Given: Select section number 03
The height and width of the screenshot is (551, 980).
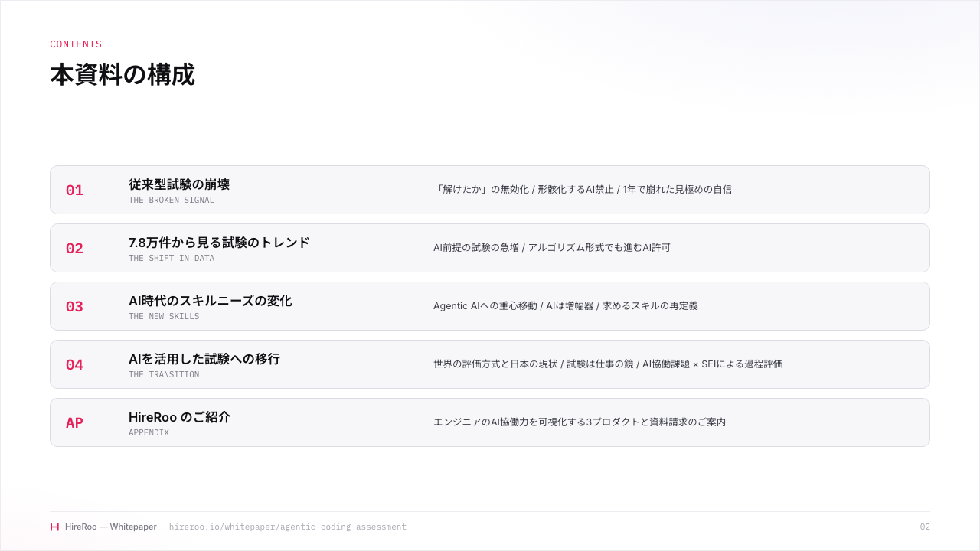Looking at the screenshot, I should (74, 307).
